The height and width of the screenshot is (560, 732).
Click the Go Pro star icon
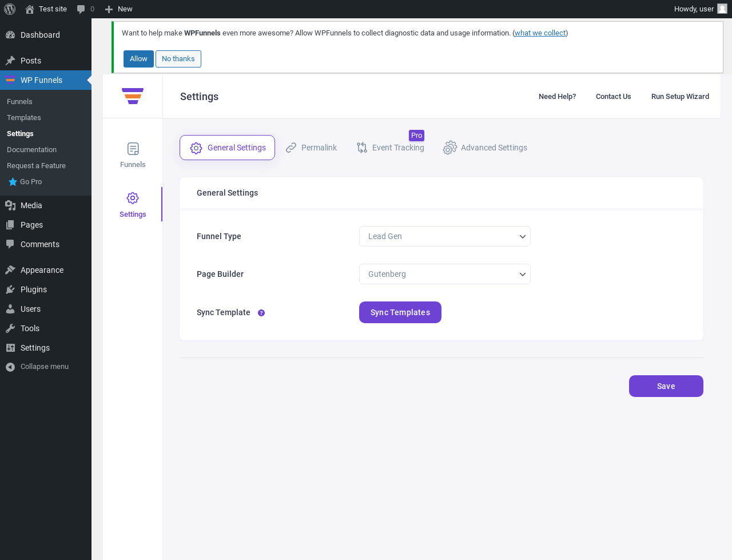tap(13, 182)
